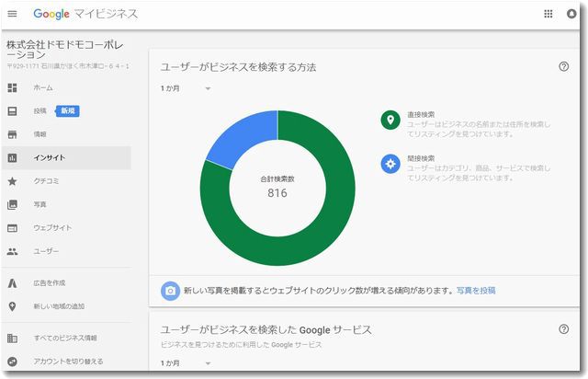
Task: Open the 1か月 period dropdown for search method
Action: (x=186, y=88)
